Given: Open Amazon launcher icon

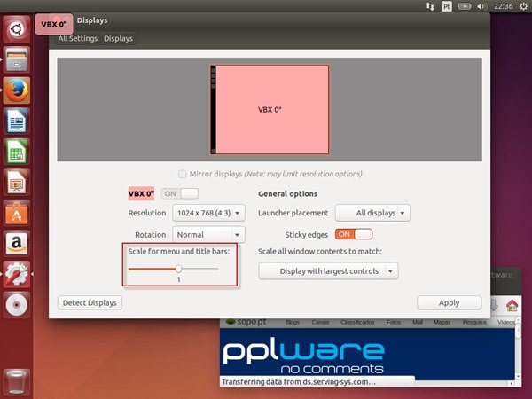Looking at the screenshot, I should (x=16, y=243).
